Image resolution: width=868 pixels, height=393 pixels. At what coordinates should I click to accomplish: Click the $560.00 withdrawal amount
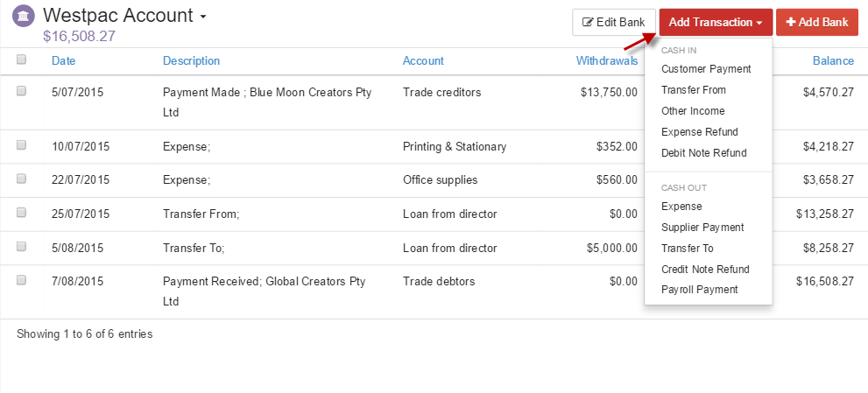(x=617, y=180)
